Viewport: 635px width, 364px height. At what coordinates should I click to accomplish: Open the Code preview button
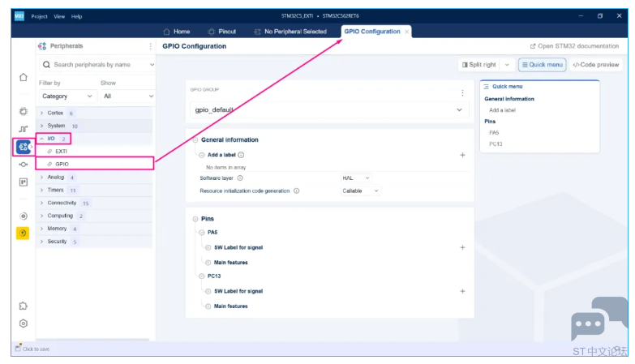(596, 65)
